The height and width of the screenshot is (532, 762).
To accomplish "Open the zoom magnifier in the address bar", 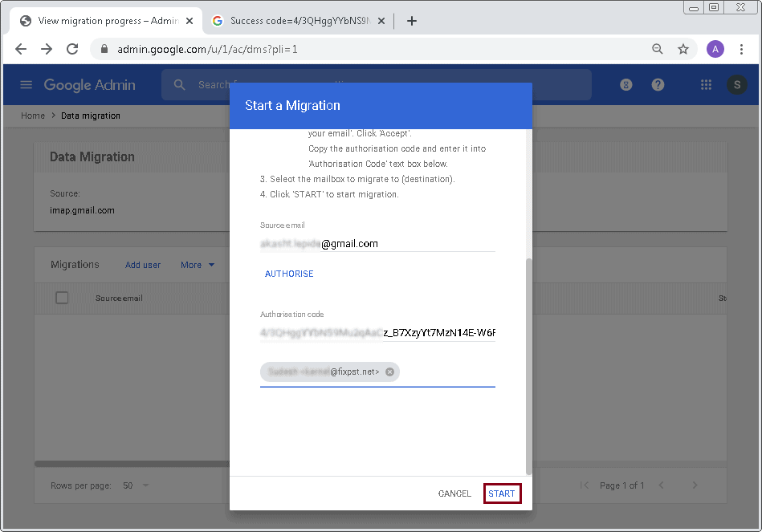I will point(657,49).
